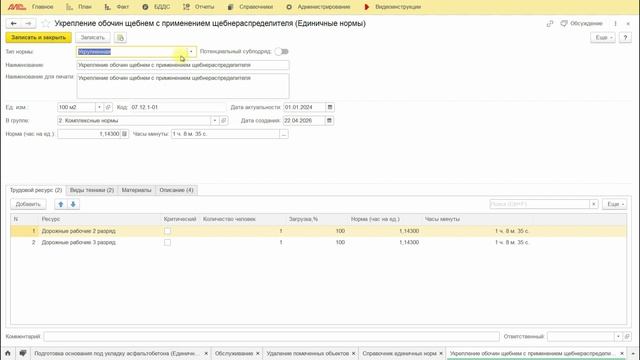Click the Записать button
The width and height of the screenshot is (640, 360).
coord(93,38)
